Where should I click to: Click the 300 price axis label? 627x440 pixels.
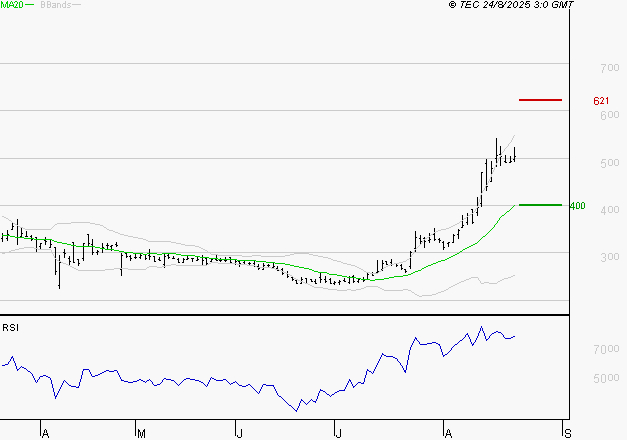608,256
